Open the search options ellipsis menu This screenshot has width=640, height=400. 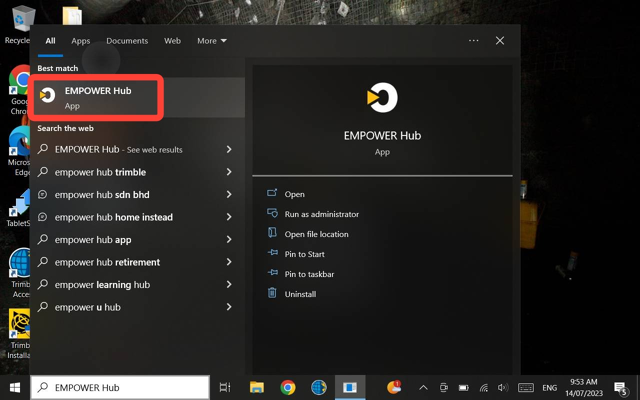click(473, 40)
